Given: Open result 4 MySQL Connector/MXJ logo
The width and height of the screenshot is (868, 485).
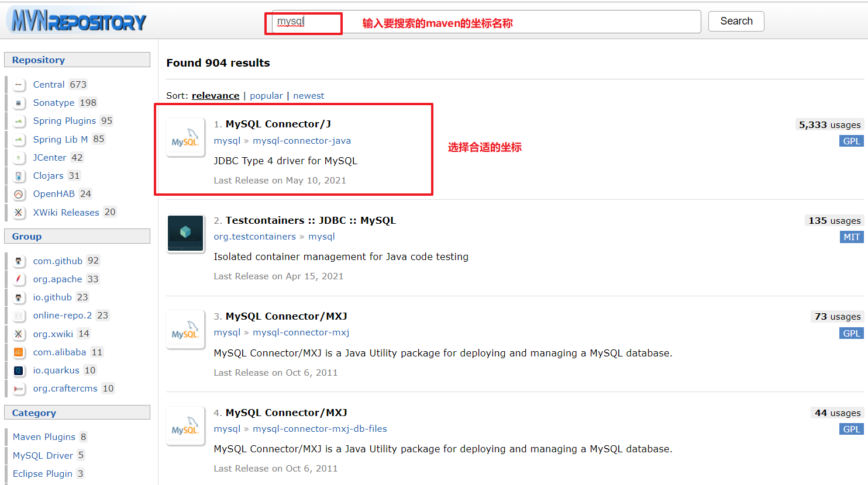Looking at the screenshot, I should tap(185, 426).
